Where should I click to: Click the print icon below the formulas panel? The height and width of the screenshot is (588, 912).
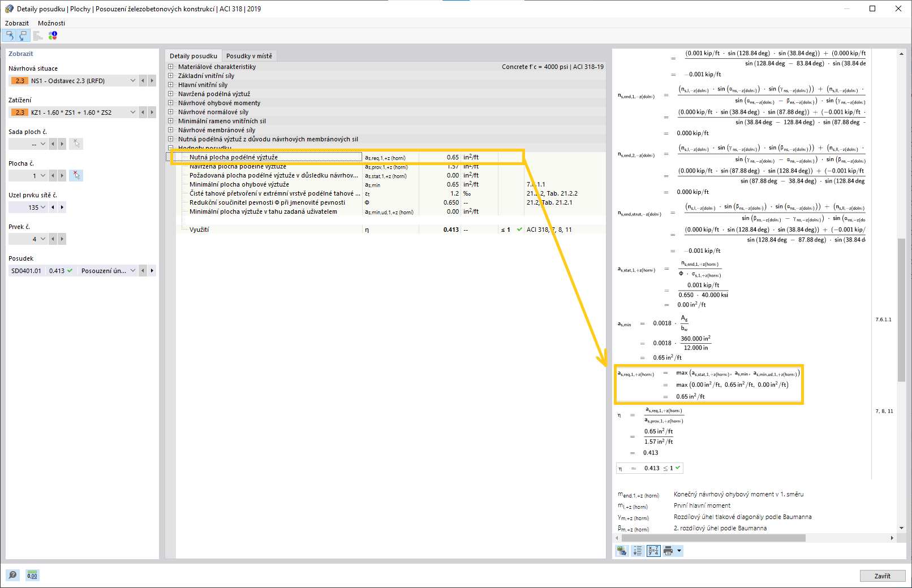click(669, 551)
